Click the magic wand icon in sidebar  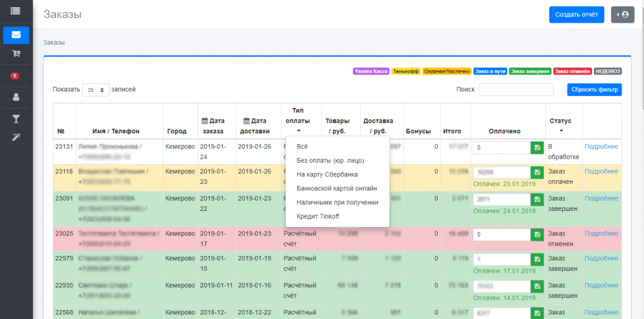point(15,138)
